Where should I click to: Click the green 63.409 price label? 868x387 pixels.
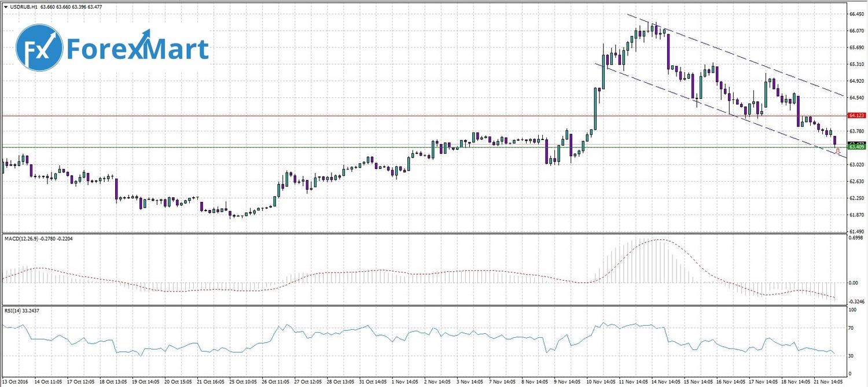pos(856,148)
